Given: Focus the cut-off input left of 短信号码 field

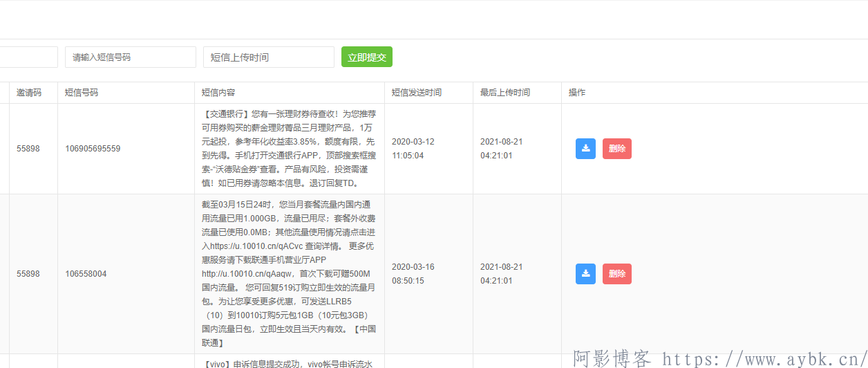Looking at the screenshot, I should pos(29,57).
